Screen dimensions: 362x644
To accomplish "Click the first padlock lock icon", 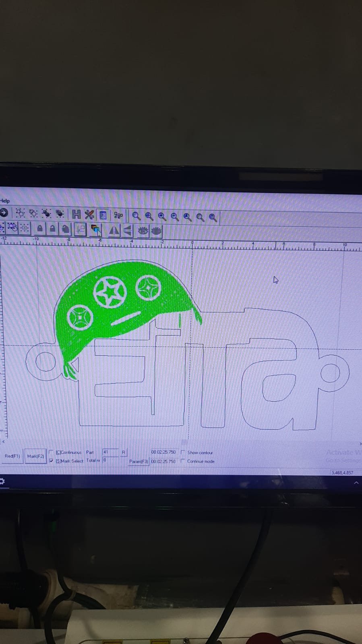I will point(39,229).
